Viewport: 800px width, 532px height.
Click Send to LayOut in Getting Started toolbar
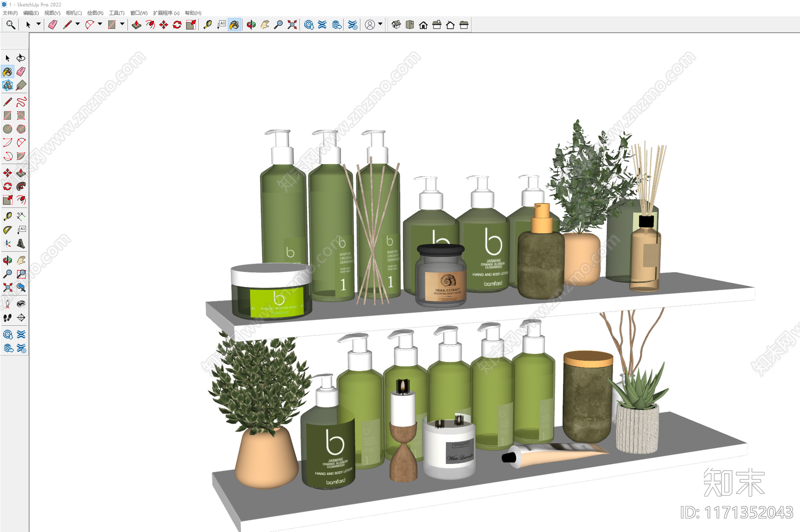tap(337, 24)
